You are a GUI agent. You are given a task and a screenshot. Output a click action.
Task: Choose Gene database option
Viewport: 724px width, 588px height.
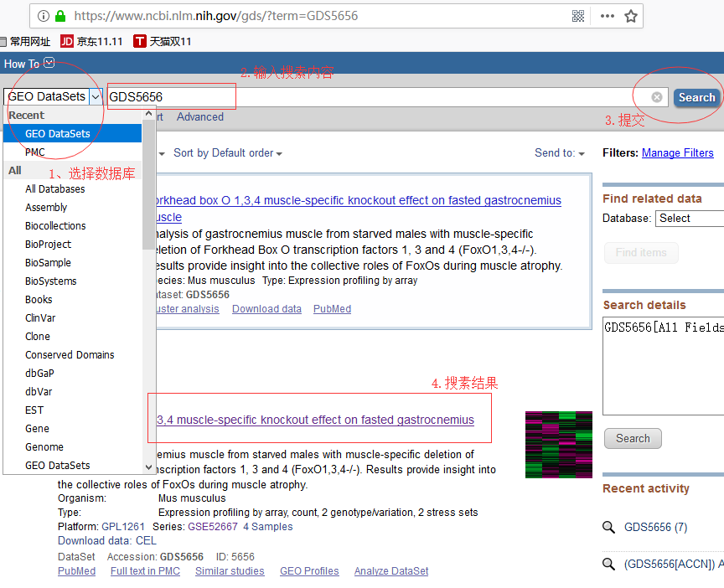click(x=73, y=428)
